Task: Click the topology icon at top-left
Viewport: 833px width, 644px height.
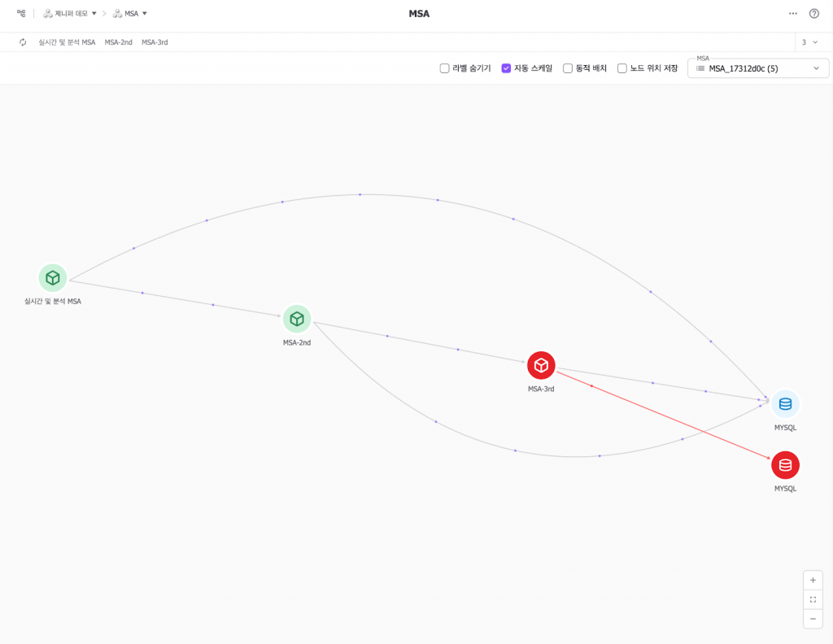Action: point(21,13)
